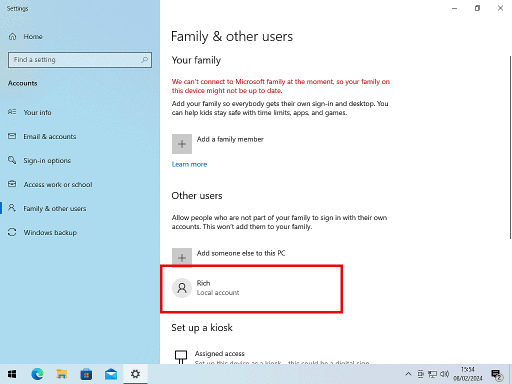The image size is (512, 384).
Task: Click the settings page vertical scrollbar
Action: tap(510, 147)
